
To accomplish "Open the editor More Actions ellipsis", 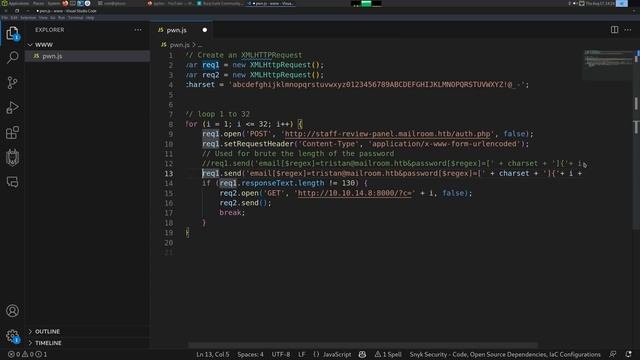I will click(628, 30).
